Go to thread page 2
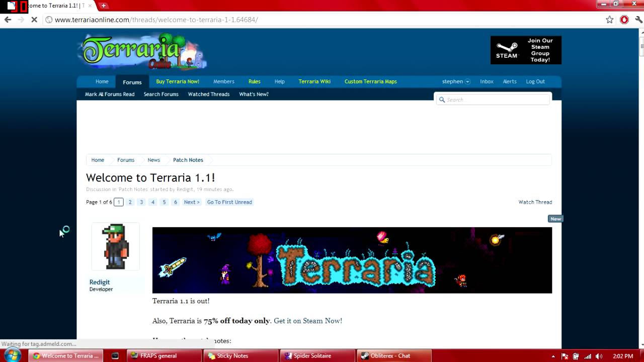 [x=130, y=202]
